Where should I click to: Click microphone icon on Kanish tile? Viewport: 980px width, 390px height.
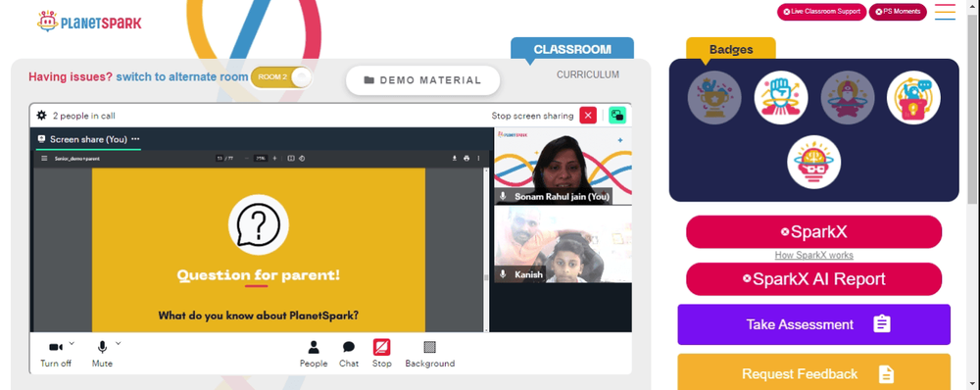tap(503, 273)
